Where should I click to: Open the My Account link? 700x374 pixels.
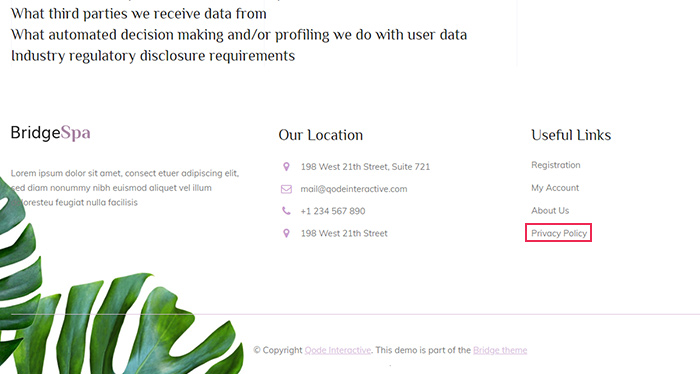pyautogui.click(x=555, y=188)
